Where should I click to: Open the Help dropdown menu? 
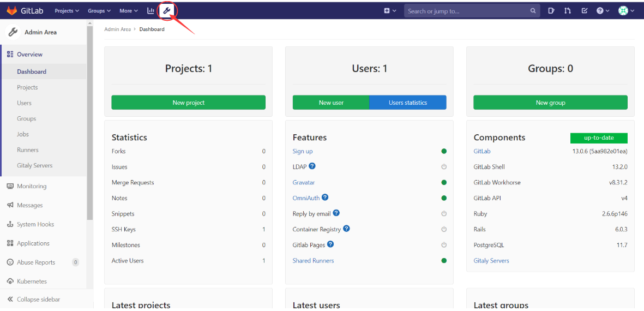point(603,10)
